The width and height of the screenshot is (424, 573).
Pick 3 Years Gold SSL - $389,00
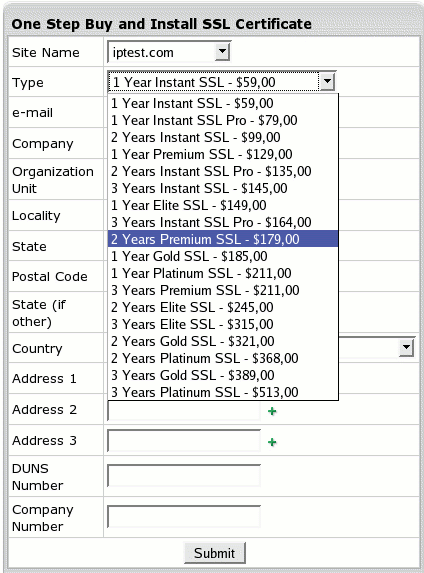pos(223,375)
